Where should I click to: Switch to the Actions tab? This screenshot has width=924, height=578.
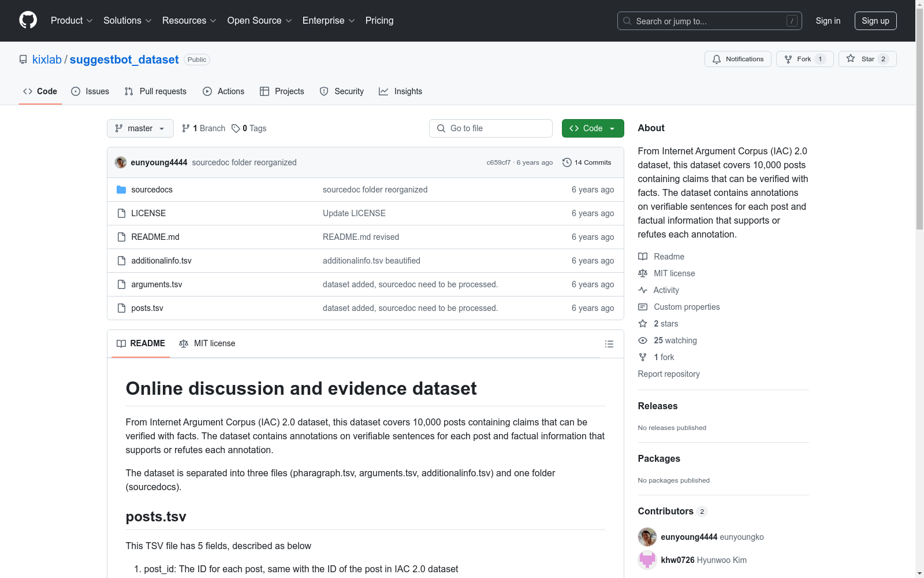223,91
